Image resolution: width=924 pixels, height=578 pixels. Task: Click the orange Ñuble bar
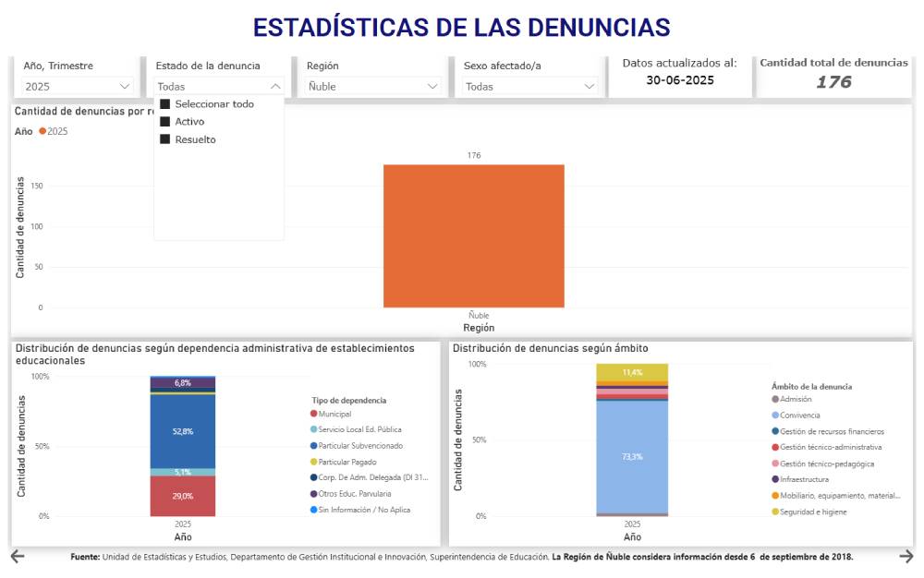point(473,235)
